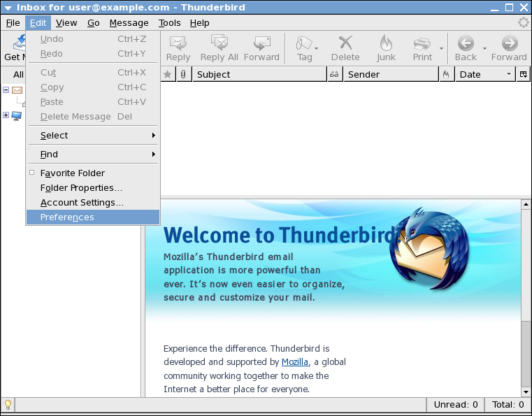Open the View menu
Viewport: 532px width, 416px height.
[66, 23]
